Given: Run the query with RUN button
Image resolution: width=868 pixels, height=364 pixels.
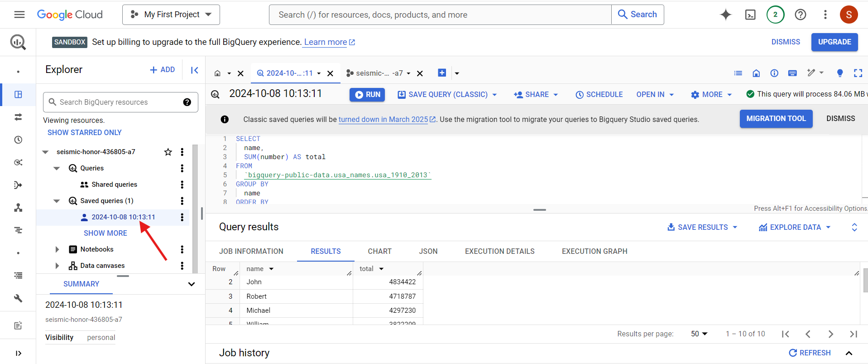Looking at the screenshot, I should 367,94.
